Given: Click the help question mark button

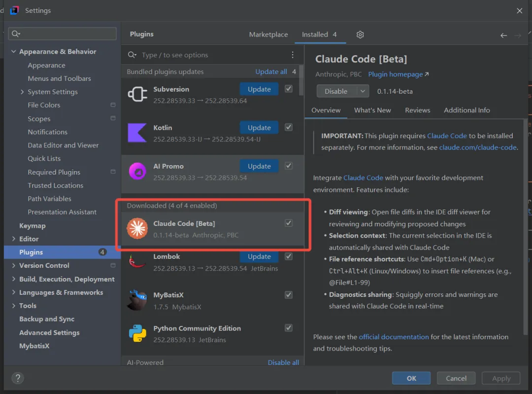Looking at the screenshot, I should (x=18, y=378).
